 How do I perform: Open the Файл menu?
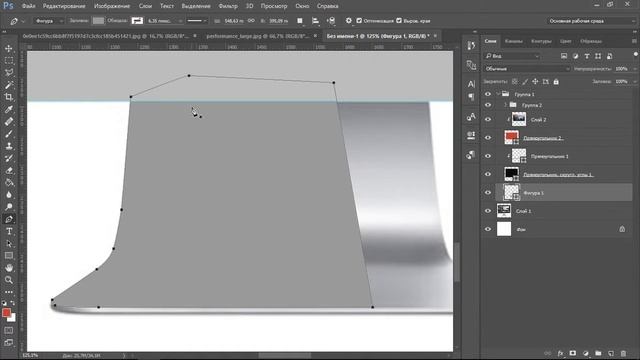(x=28, y=6)
